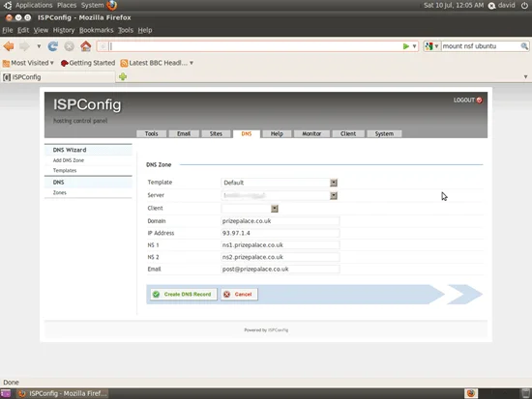532x399 pixels.
Task: Open the File menu
Action: 8,30
